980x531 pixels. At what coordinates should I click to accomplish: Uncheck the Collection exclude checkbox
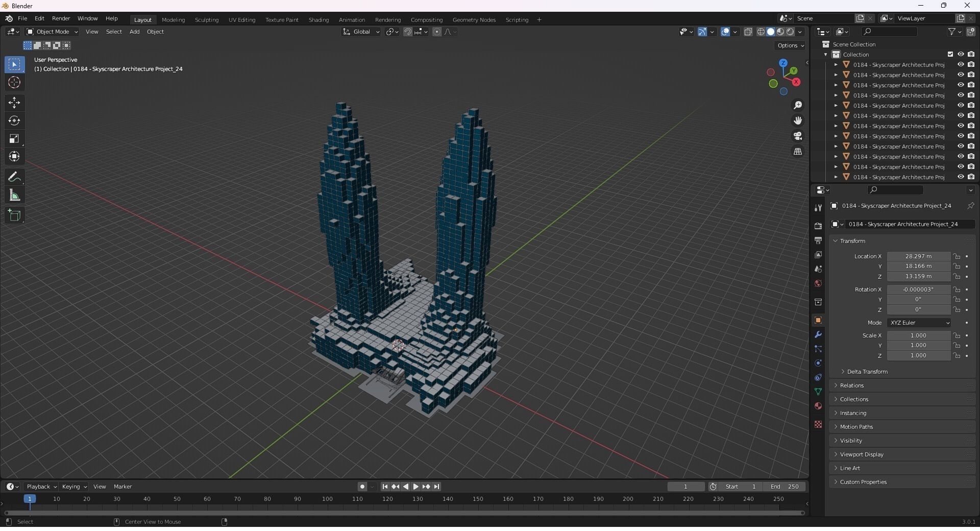pyautogui.click(x=950, y=54)
